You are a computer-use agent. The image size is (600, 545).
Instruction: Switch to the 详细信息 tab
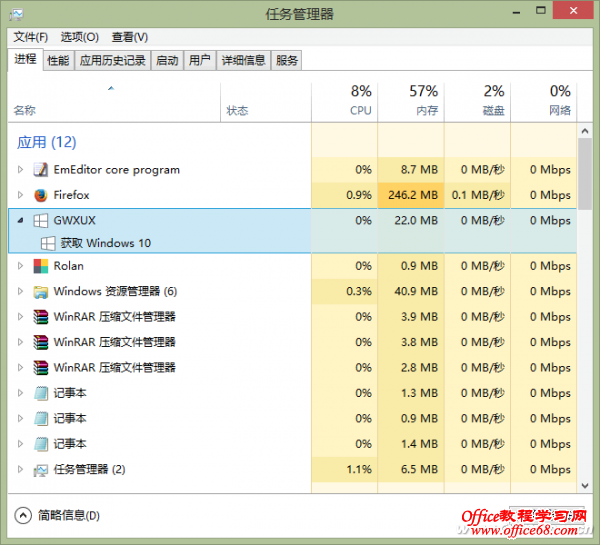pos(243,60)
